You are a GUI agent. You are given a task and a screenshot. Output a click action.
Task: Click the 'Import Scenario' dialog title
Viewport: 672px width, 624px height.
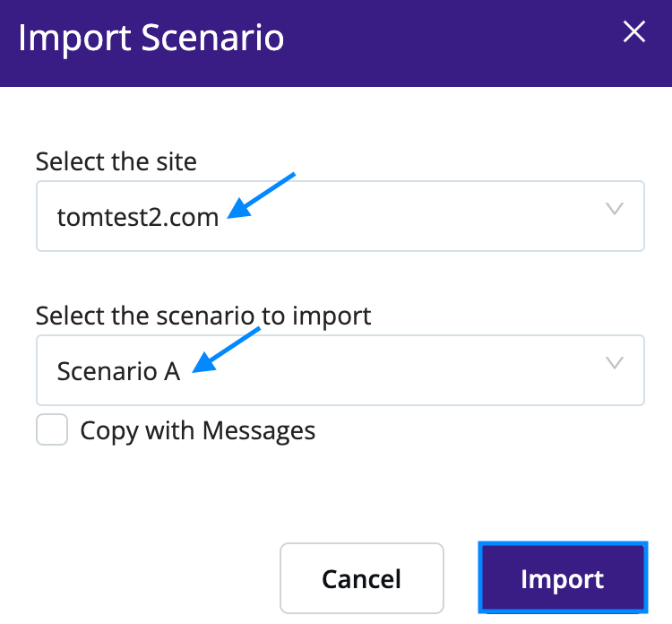151,38
